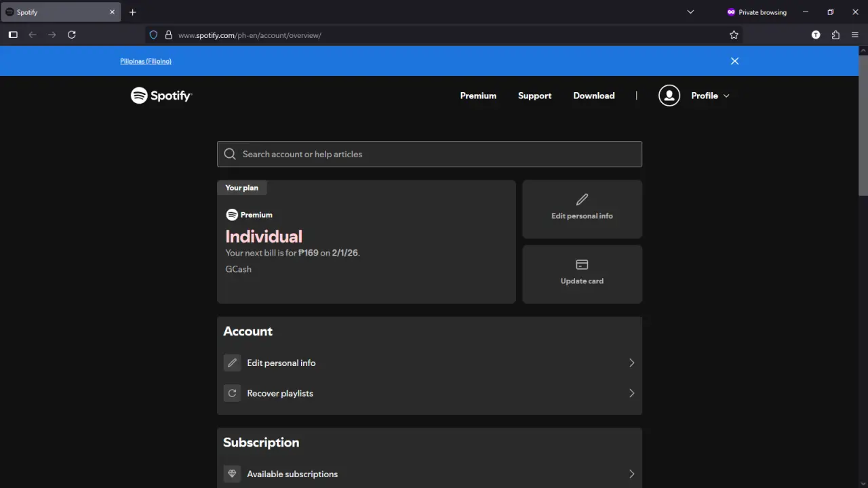This screenshot has width=868, height=488.
Task: Open the Edit personal info card
Action: 582,209
